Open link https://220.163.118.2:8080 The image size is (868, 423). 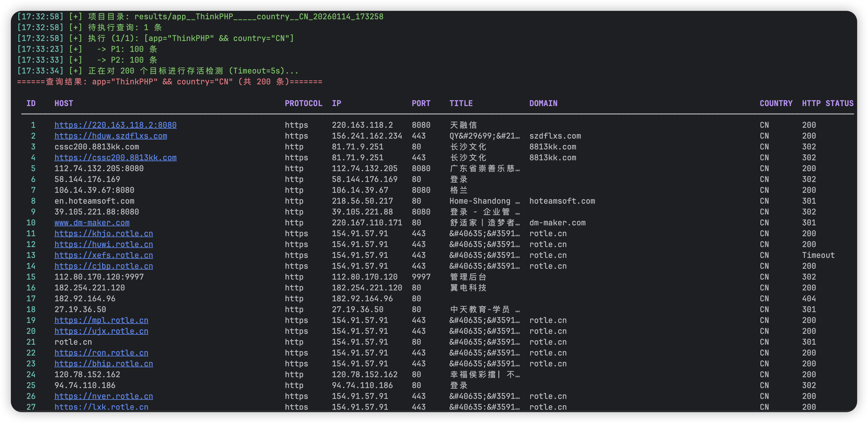pos(115,125)
